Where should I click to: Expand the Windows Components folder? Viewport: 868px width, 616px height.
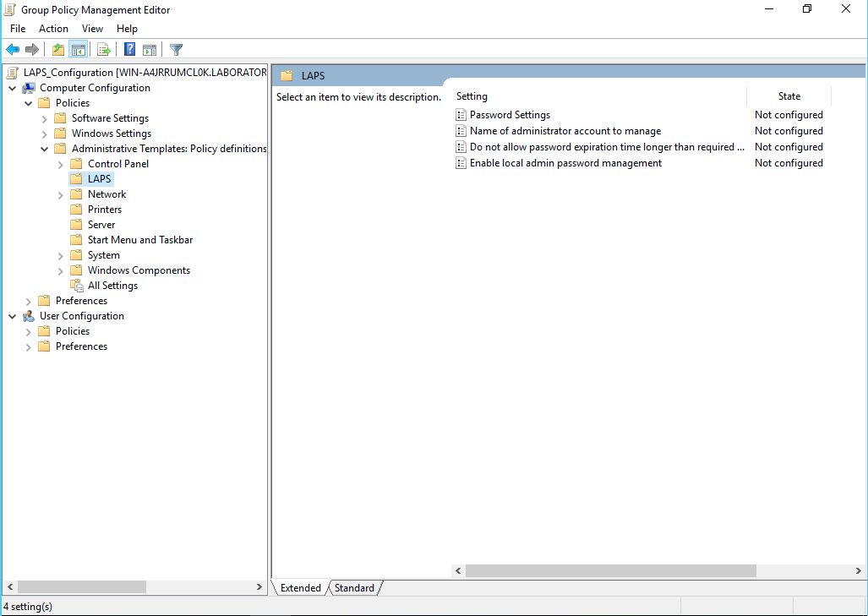click(60, 270)
